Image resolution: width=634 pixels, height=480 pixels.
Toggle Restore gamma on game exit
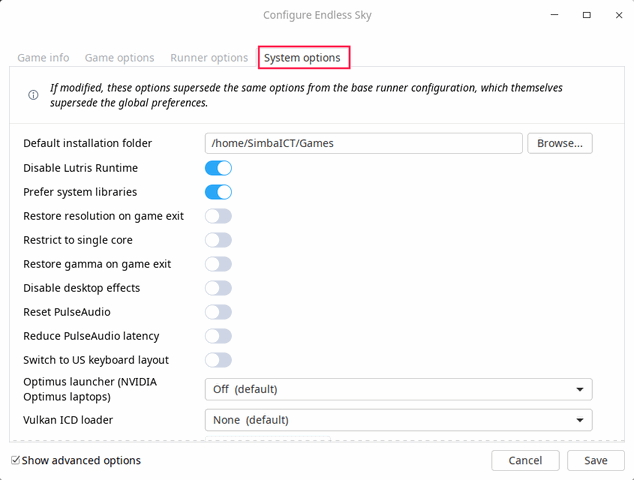tap(218, 264)
